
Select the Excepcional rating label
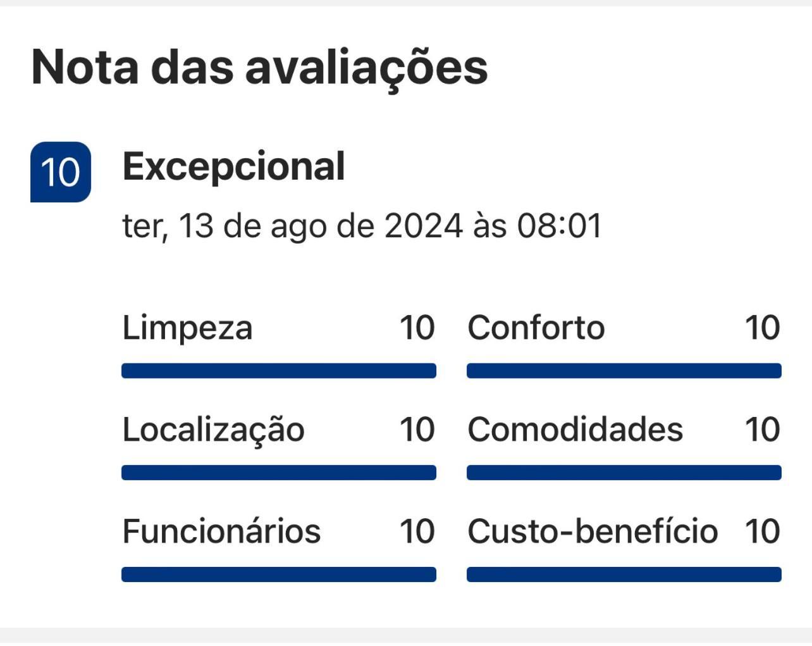point(234,168)
